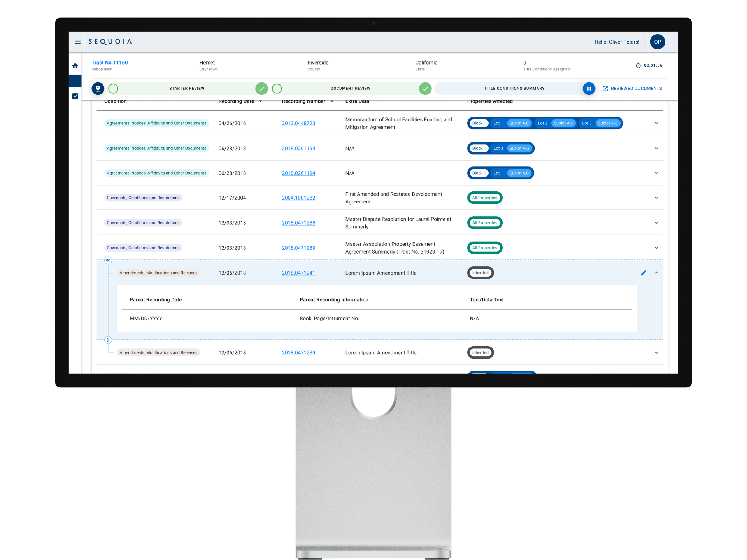The image size is (747, 560).
Task: Switch to Title Conditions Summary step
Action: [x=514, y=89]
